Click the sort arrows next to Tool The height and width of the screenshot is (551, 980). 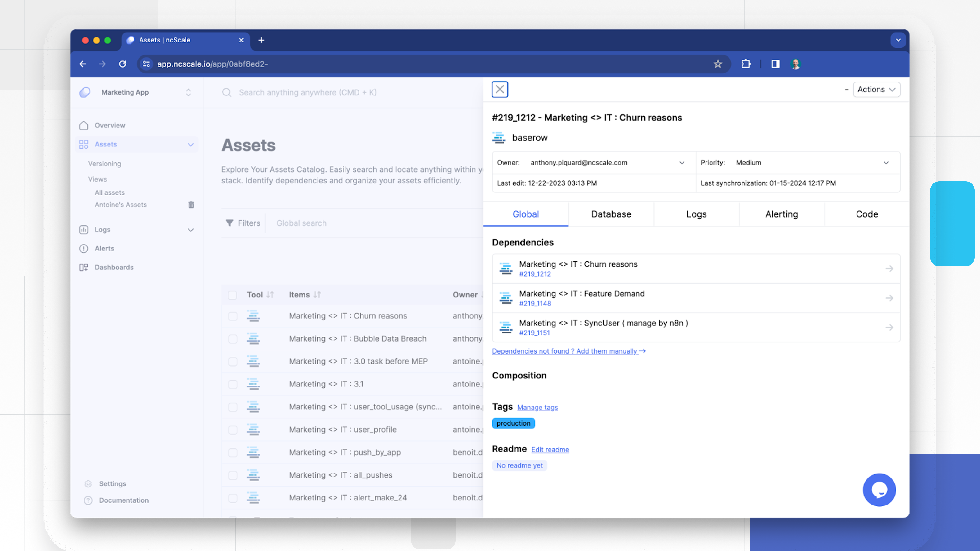(270, 295)
